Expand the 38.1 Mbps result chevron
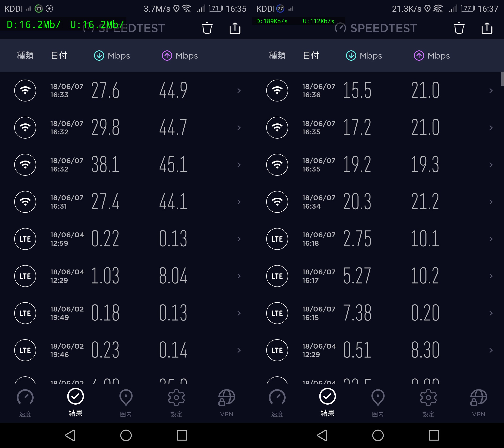The height and width of the screenshot is (448, 504). [239, 165]
